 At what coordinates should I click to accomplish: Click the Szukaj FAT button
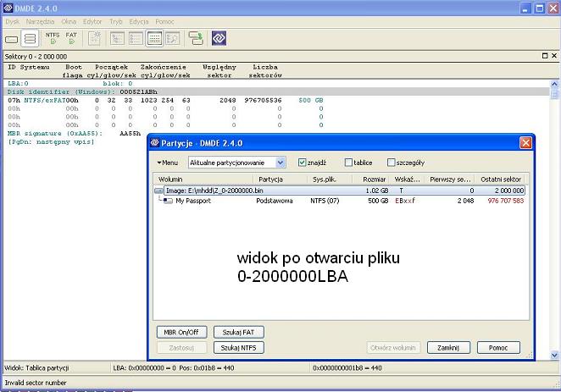[x=239, y=332]
